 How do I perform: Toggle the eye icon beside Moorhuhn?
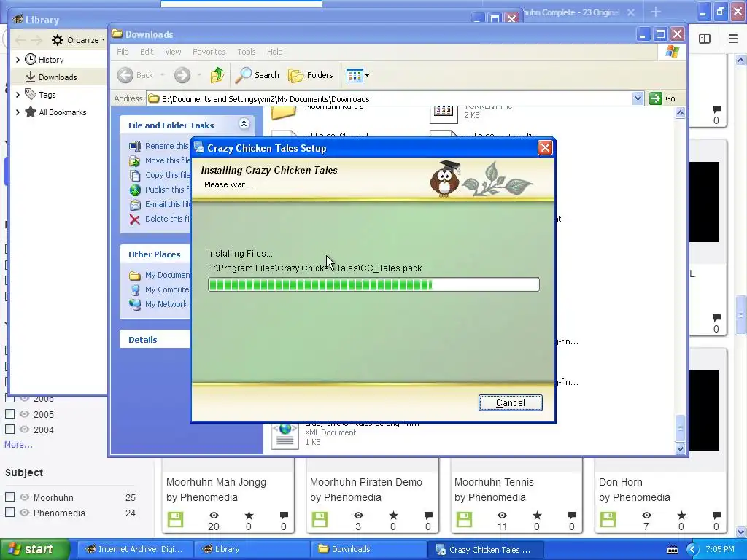click(24, 497)
